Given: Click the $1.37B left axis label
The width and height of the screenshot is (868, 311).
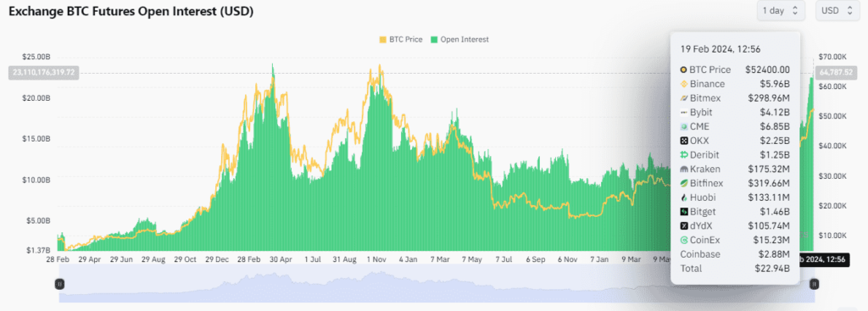Looking at the screenshot, I should click(x=38, y=250).
